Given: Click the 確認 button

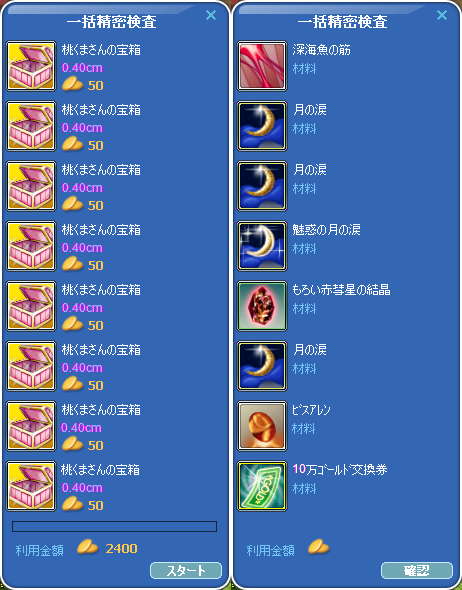Looking at the screenshot, I should click(417, 571).
